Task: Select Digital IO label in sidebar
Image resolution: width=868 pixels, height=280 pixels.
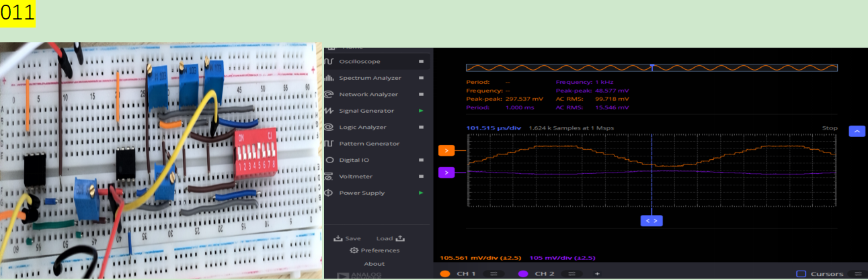Action: coord(354,160)
